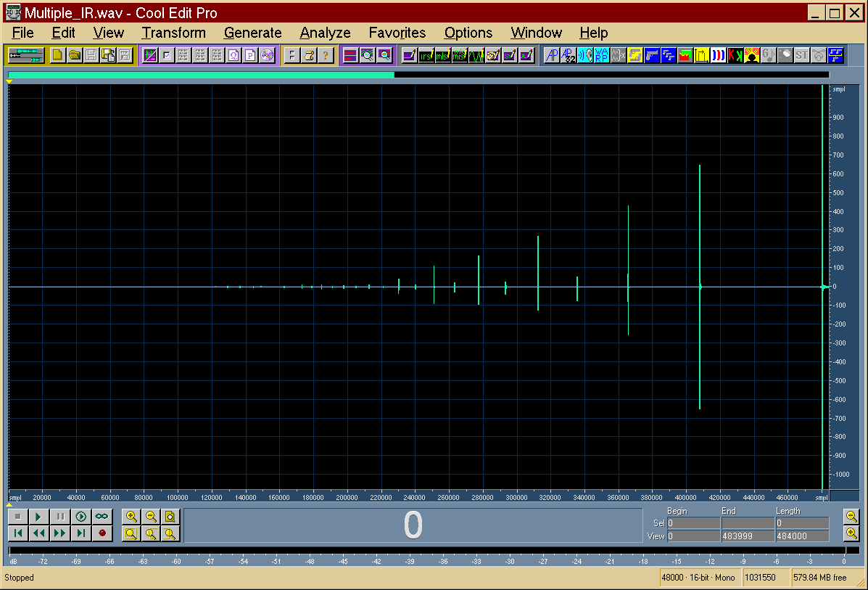Click the Save As disk-with-page icon
This screenshot has height=590, width=868.
pyautogui.click(x=108, y=55)
